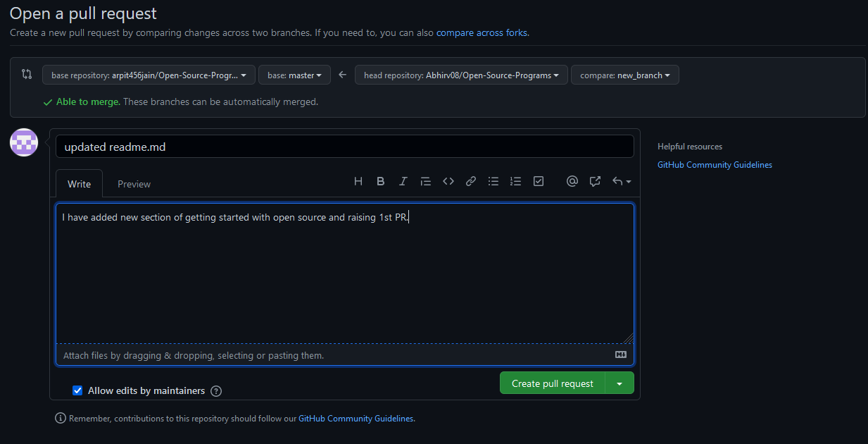Open the base repository dropdown
This screenshot has width=868, height=444.
click(x=149, y=75)
